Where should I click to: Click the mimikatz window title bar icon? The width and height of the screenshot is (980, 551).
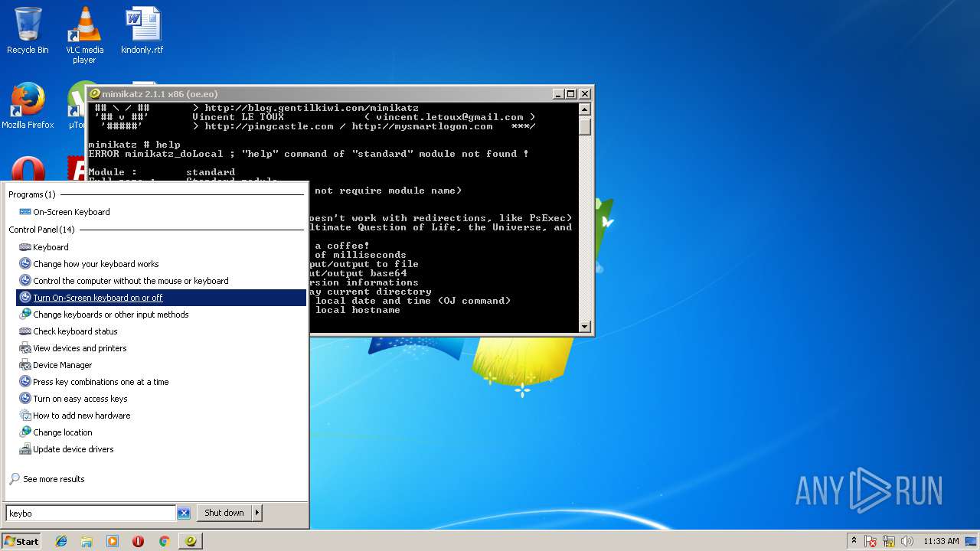click(x=95, y=93)
